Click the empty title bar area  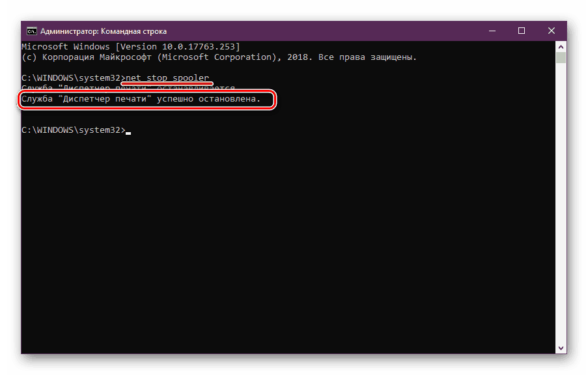coord(326,31)
